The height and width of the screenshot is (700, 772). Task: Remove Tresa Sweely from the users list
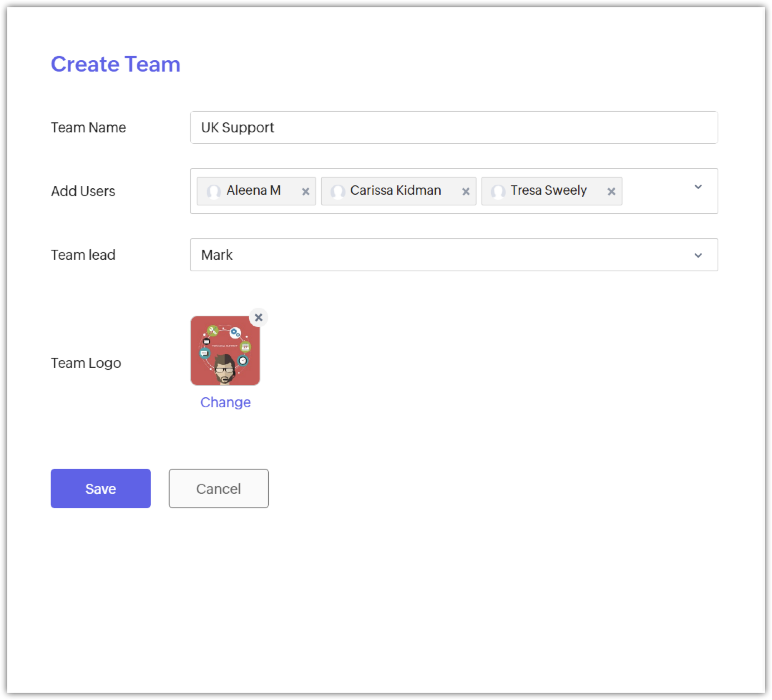611,191
